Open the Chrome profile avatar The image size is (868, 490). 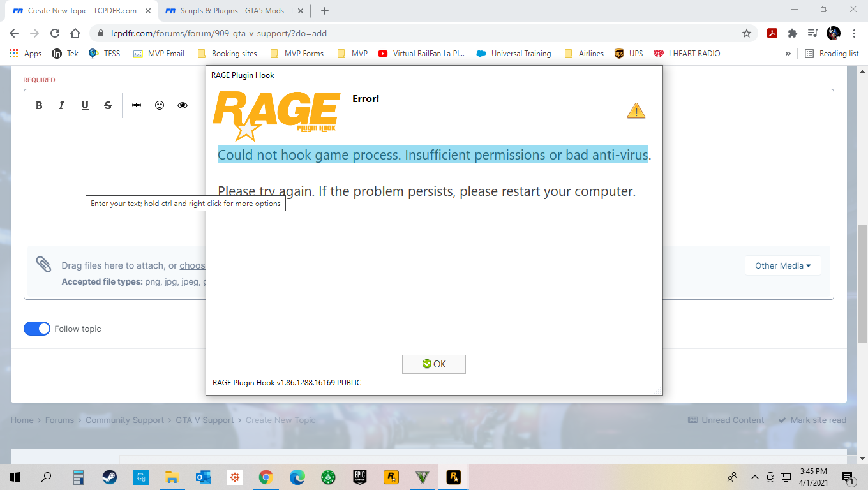tap(834, 33)
